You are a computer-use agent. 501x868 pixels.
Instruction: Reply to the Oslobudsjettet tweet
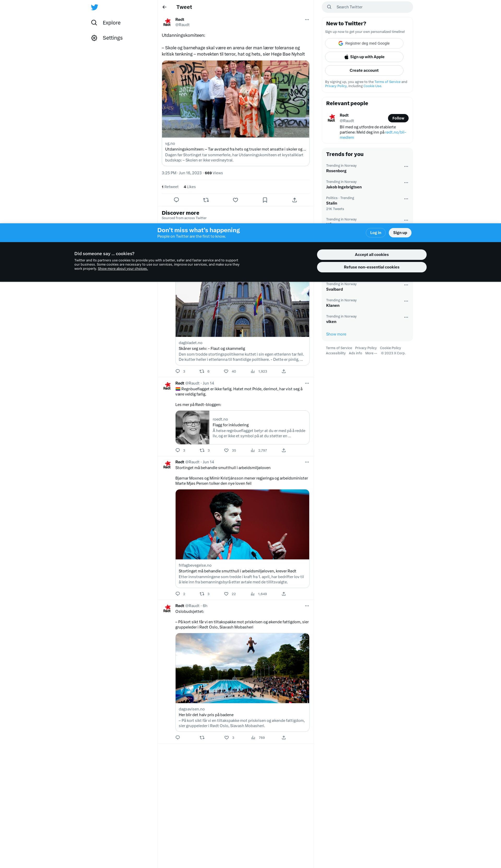coord(177,738)
